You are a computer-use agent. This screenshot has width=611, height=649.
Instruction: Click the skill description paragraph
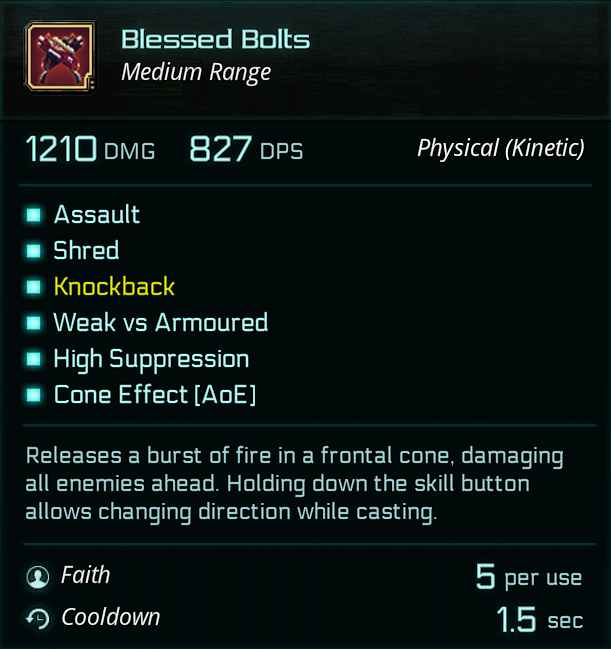pyautogui.click(x=295, y=485)
